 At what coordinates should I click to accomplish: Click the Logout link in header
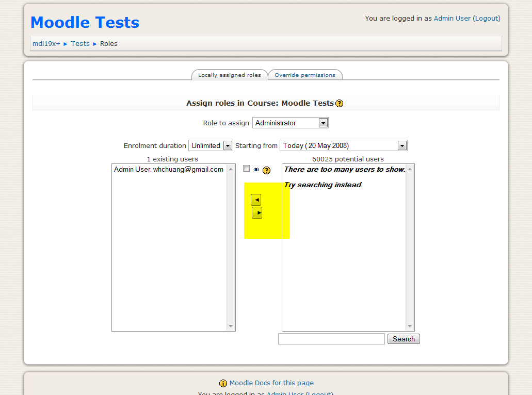click(x=487, y=19)
